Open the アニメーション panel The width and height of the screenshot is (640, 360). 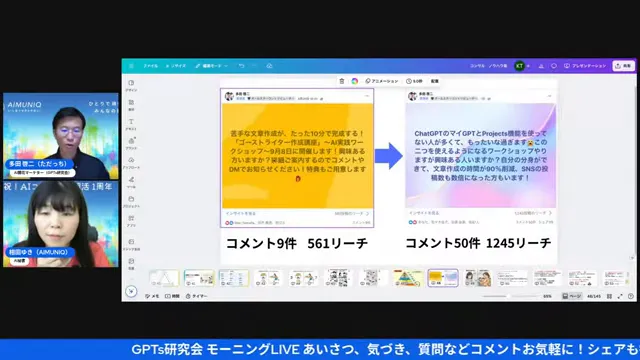pyautogui.click(x=382, y=81)
